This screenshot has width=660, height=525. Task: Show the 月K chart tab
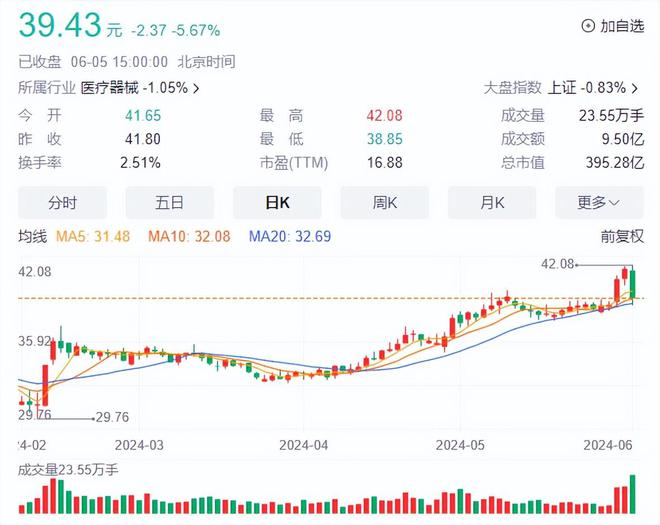492,202
